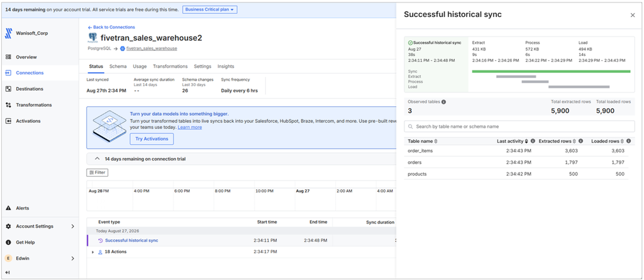Sort by Loaded rows using its sort arrows
The image size is (644, 280).
(x=622, y=141)
